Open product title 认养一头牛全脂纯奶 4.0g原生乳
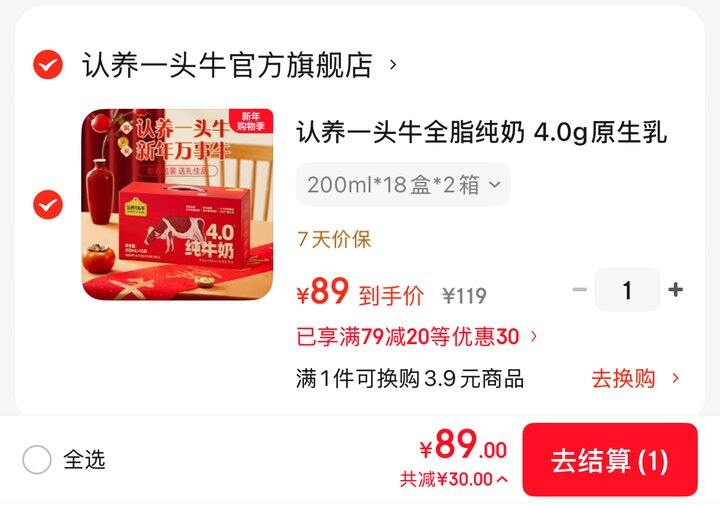Image resolution: width=720 pixels, height=507 pixels. (x=481, y=132)
